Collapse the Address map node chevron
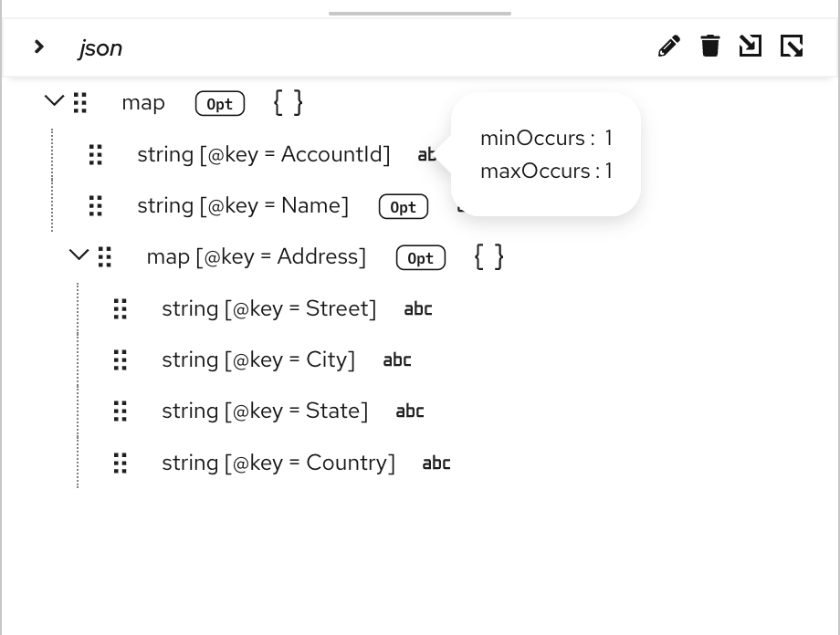 (79, 255)
